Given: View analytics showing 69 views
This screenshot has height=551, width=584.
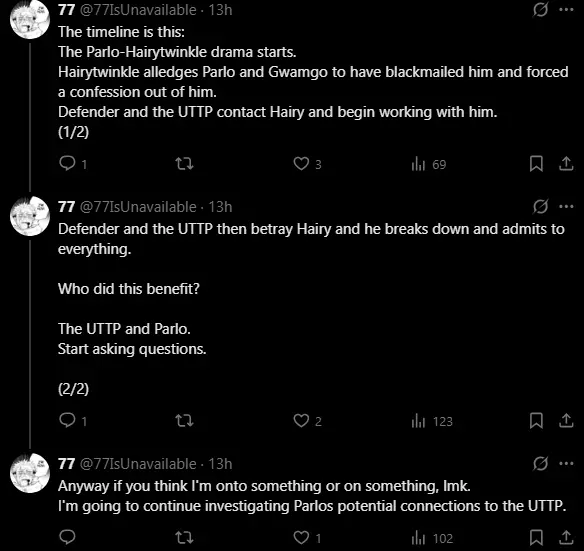Looking at the screenshot, I should (429, 164).
